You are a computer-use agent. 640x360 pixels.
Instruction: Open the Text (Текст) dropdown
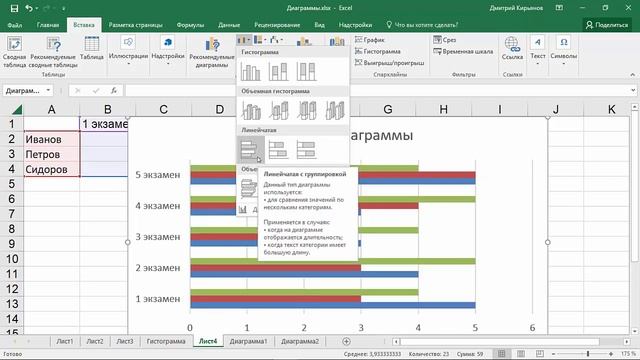[538, 51]
